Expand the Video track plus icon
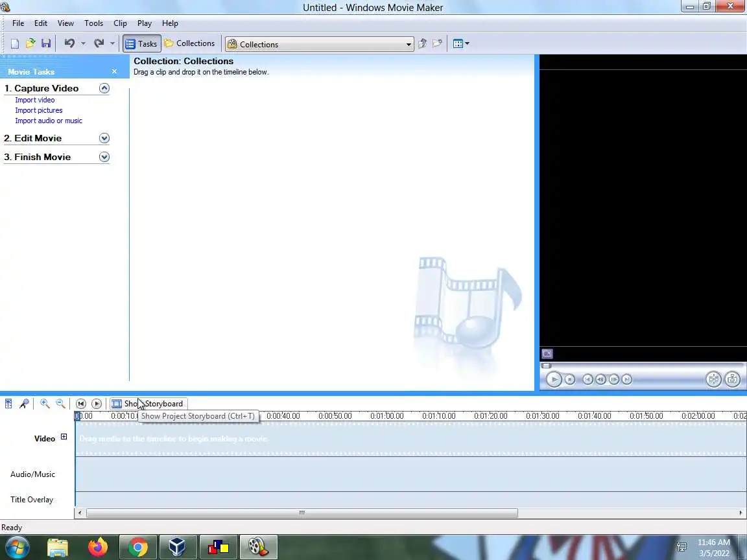 coord(64,437)
